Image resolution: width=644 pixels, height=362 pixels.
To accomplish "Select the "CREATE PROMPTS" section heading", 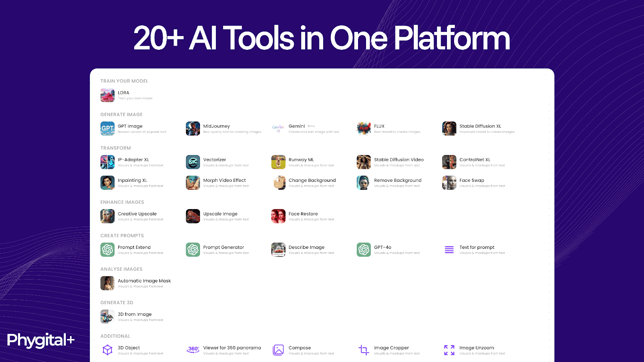I will [122, 235].
